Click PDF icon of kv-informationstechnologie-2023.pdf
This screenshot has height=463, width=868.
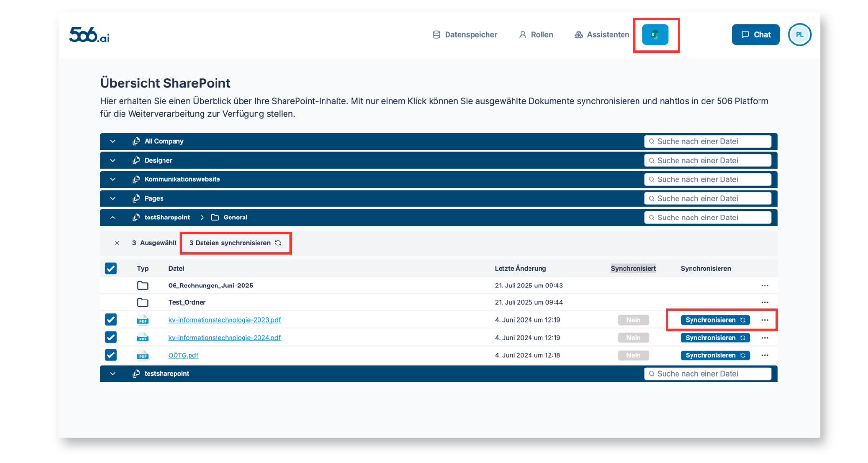(x=143, y=320)
